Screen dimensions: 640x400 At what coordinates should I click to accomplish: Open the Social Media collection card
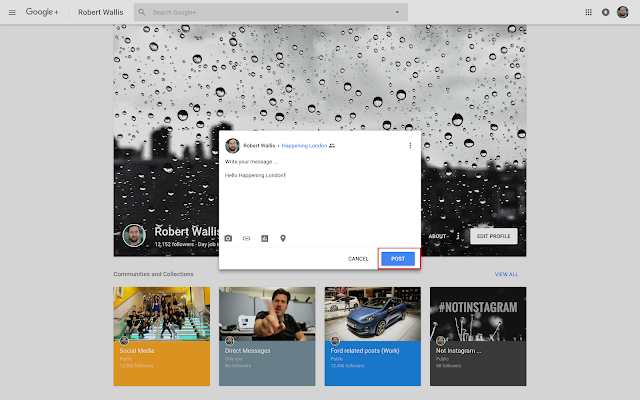162,336
